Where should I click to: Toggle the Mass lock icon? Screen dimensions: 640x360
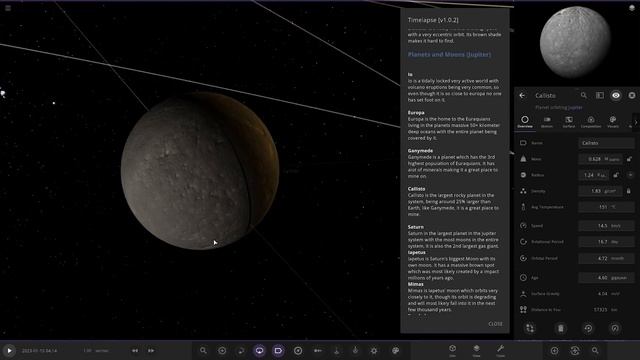[629, 159]
